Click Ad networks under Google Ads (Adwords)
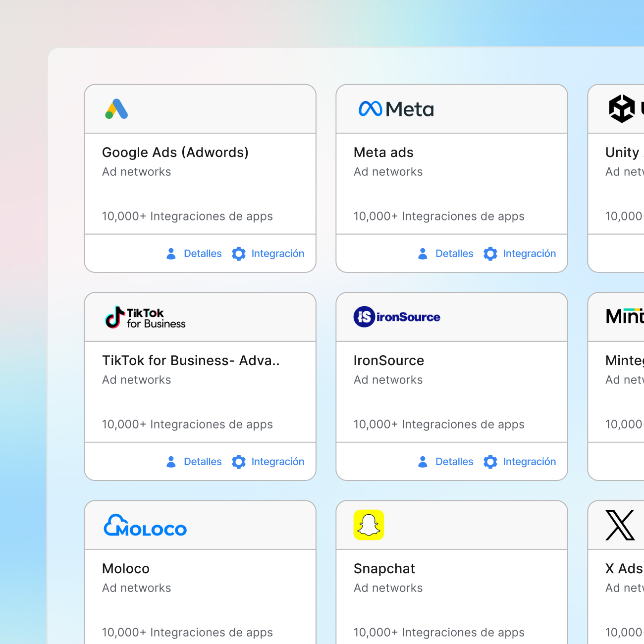 coord(137,172)
